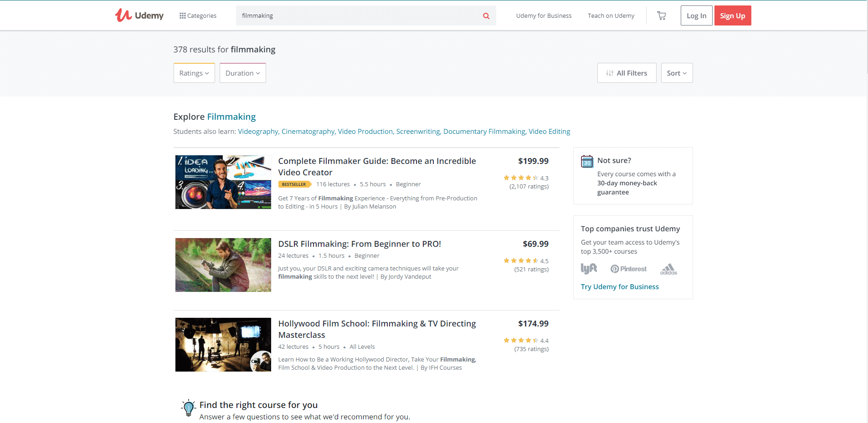
Task: Click the By Jordy Vandeput text
Action: pyautogui.click(x=406, y=277)
